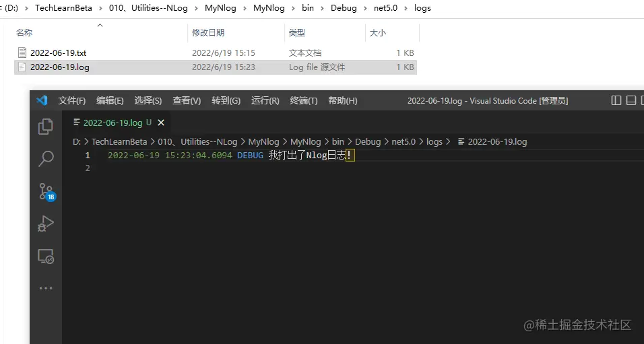644x344 pixels.
Task: Select file 2022-06-19.log in File Explorer
Action: tap(60, 67)
